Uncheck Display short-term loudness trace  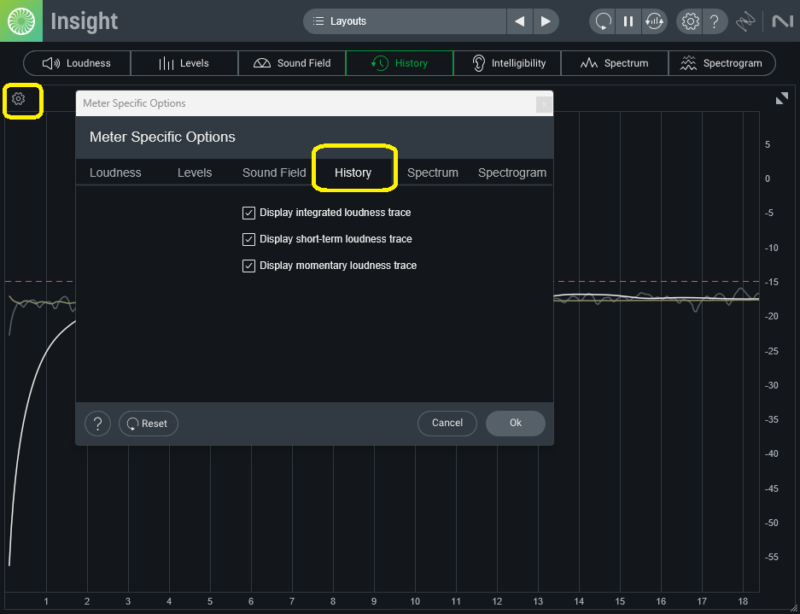point(249,239)
